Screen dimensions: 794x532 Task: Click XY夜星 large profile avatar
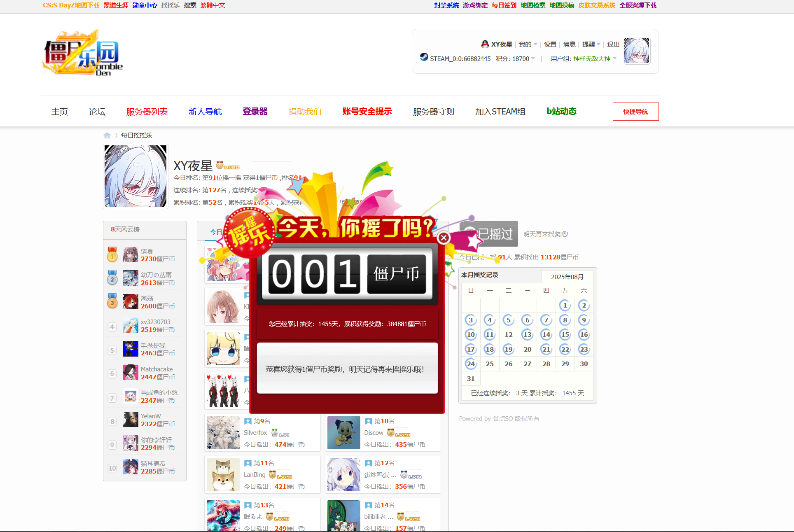point(135,176)
